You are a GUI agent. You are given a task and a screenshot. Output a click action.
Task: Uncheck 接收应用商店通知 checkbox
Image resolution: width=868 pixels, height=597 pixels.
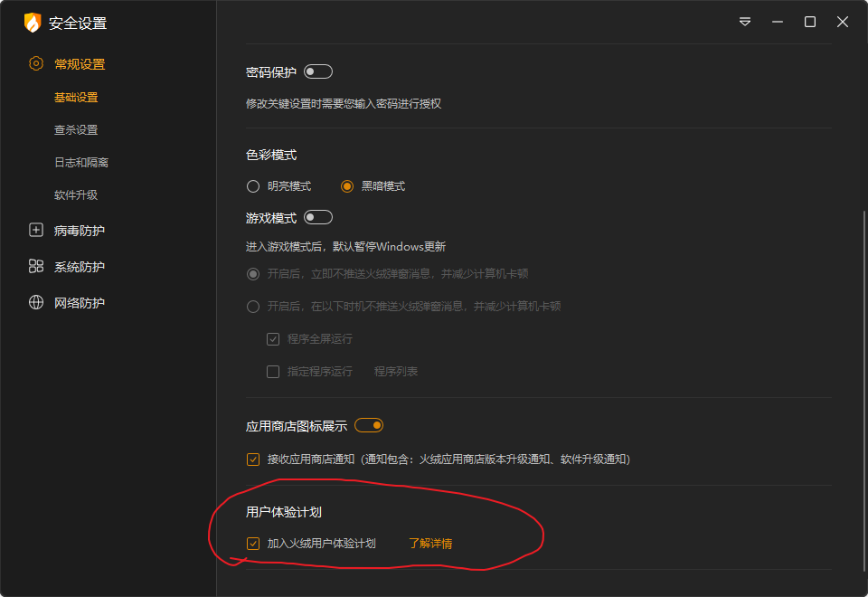pyautogui.click(x=253, y=460)
